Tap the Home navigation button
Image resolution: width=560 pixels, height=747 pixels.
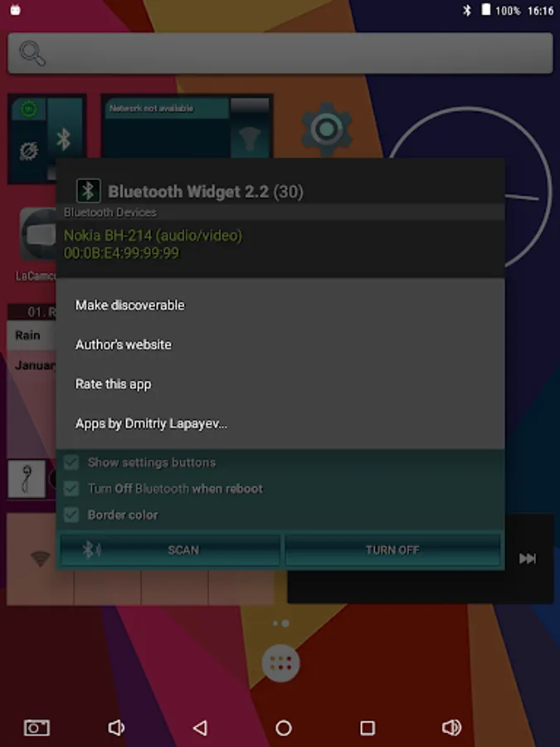click(x=284, y=727)
